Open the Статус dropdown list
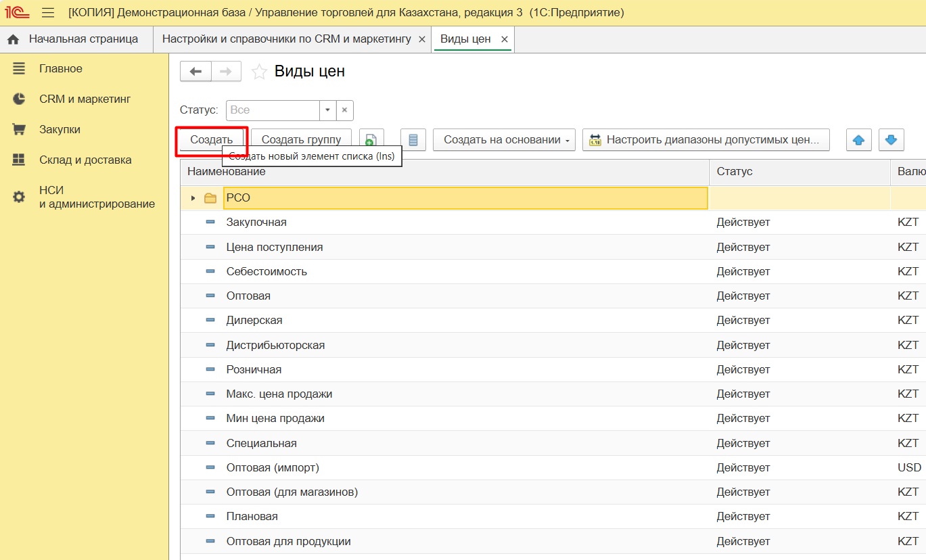This screenshot has height=560, width=926. pyautogui.click(x=327, y=110)
